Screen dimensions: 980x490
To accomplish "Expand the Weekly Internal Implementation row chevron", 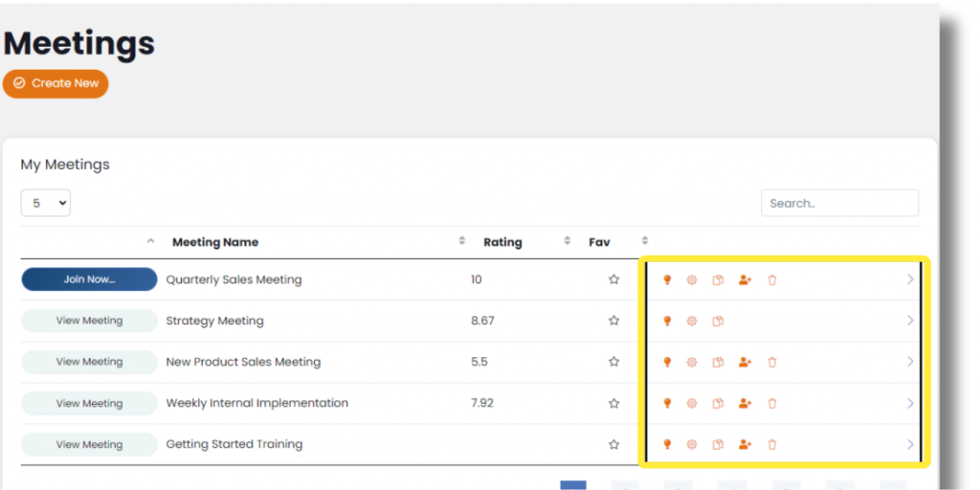I will pyautogui.click(x=910, y=404).
